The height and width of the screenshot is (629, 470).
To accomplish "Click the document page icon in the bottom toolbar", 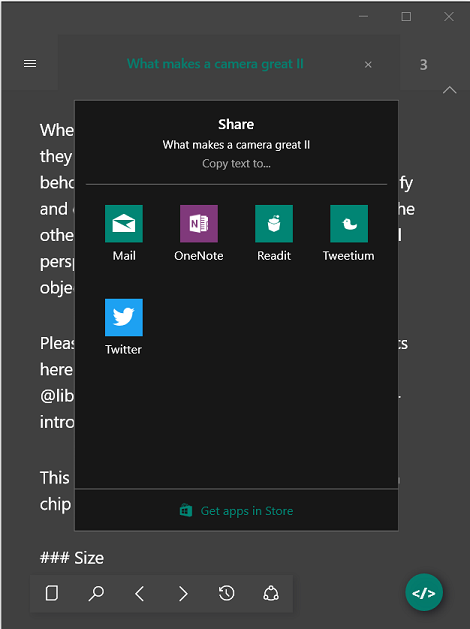I will pyautogui.click(x=52, y=593).
